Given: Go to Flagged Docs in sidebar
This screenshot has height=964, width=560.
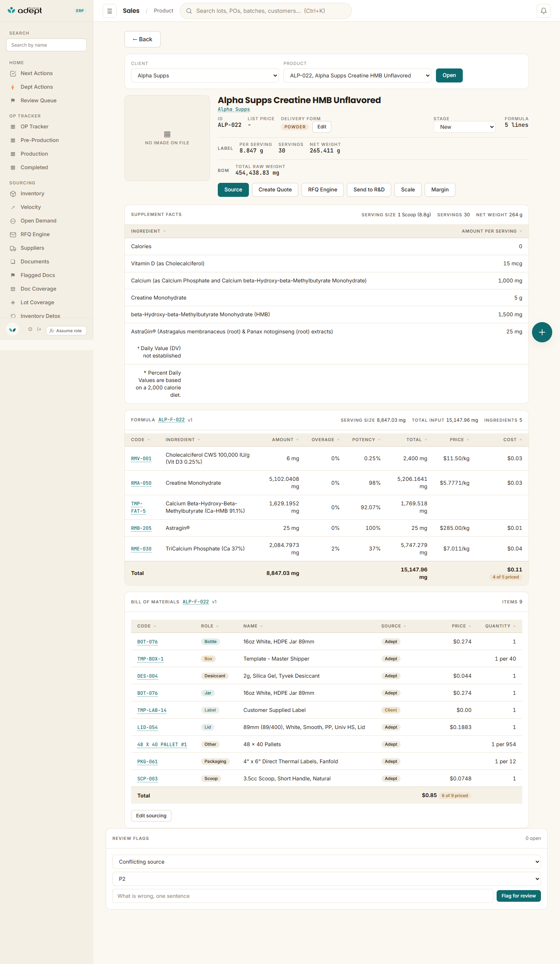Looking at the screenshot, I should tap(38, 275).
